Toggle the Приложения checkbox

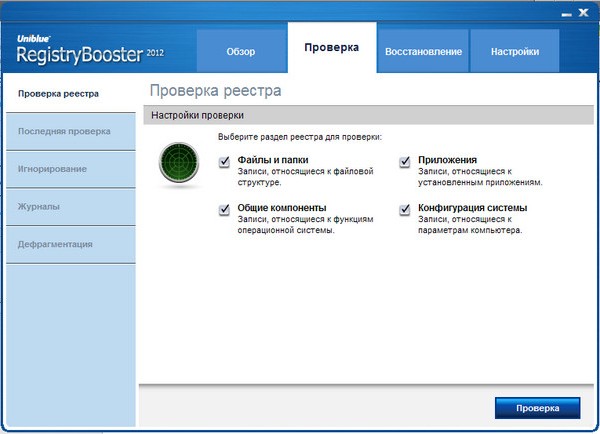pyautogui.click(x=406, y=161)
